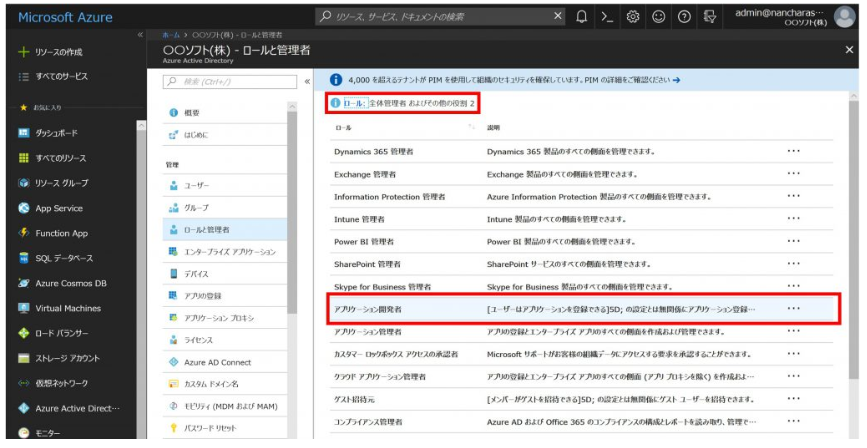Follow the PIM details arrow link
The width and height of the screenshot is (867, 448).
tap(676, 80)
